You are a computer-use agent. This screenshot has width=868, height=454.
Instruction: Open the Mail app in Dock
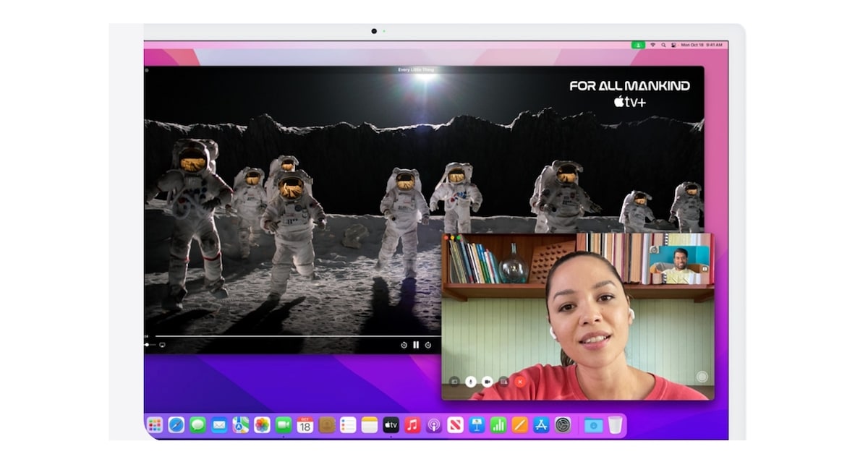[x=219, y=425]
